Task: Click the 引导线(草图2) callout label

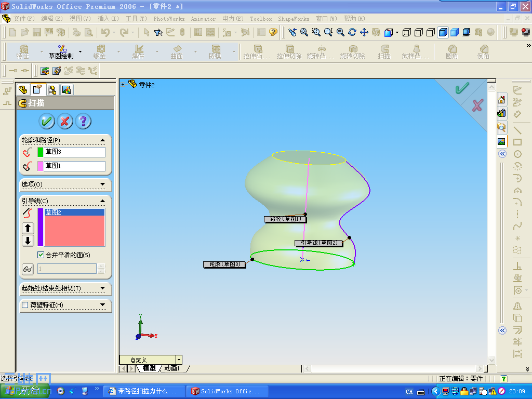Action: [x=318, y=243]
